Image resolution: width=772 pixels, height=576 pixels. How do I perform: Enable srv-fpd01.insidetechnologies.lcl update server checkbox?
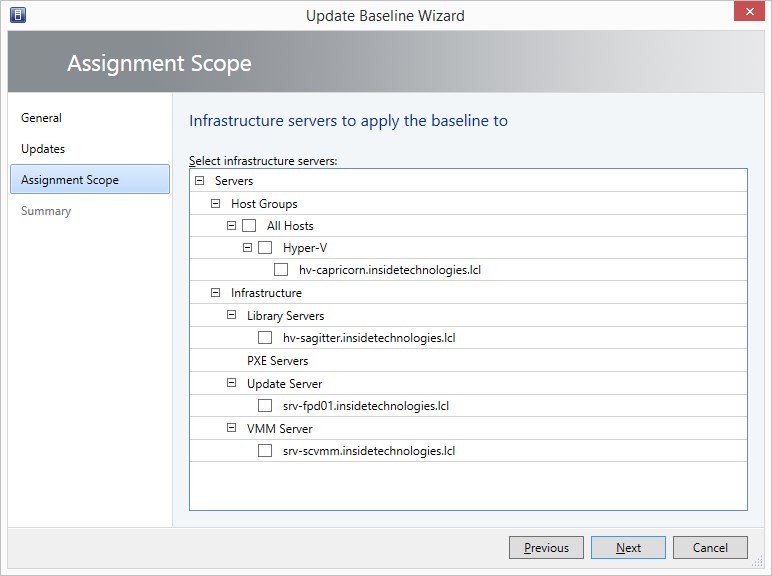[x=265, y=406]
